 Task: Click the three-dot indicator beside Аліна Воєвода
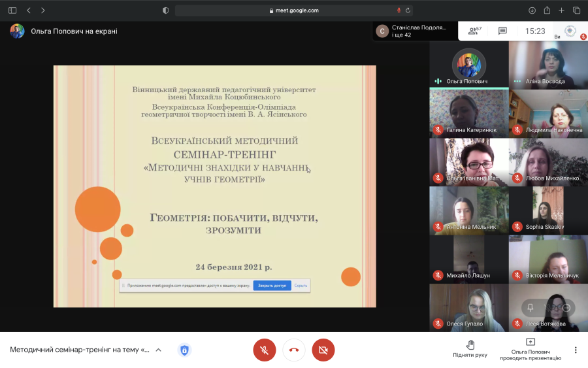point(517,81)
